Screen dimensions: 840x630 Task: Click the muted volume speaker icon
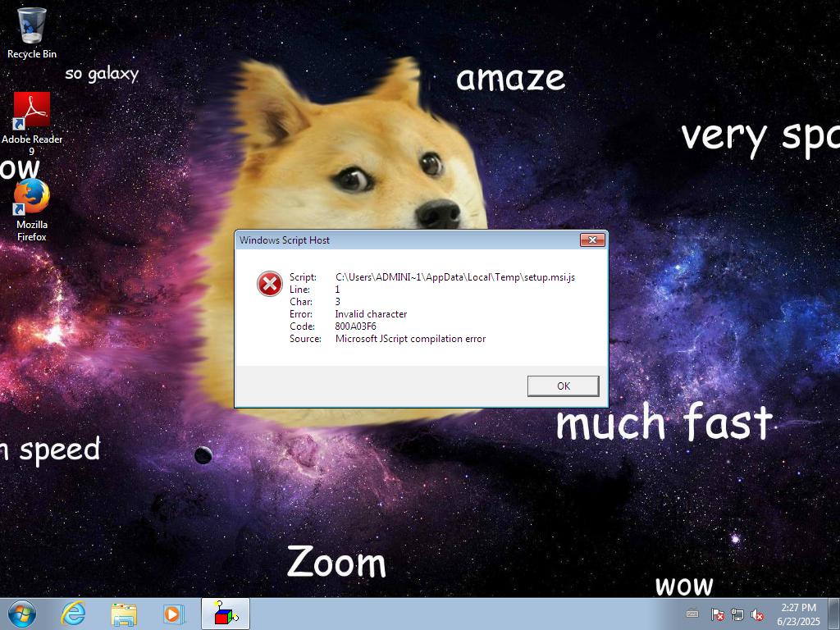click(x=757, y=614)
